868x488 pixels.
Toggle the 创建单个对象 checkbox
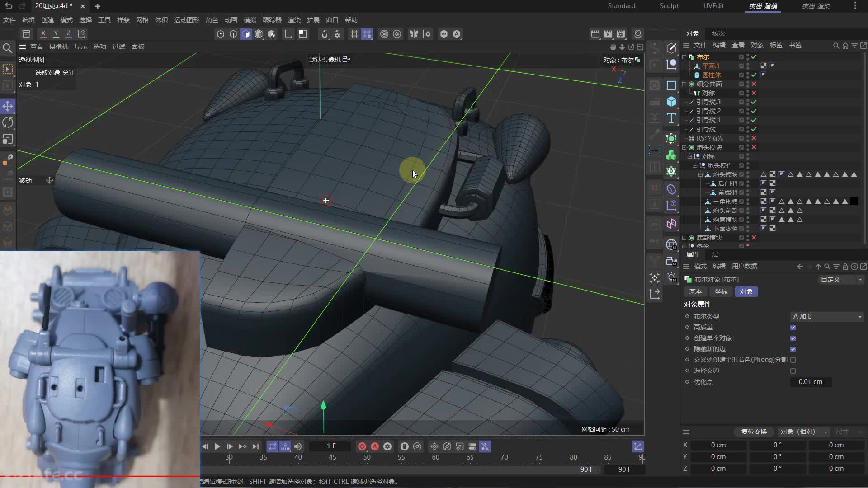pyautogui.click(x=793, y=338)
